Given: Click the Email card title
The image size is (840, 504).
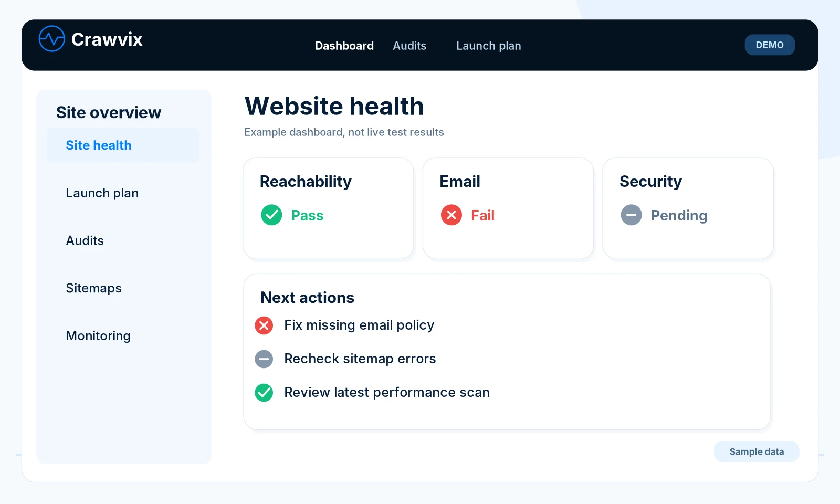Looking at the screenshot, I should (x=460, y=182).
